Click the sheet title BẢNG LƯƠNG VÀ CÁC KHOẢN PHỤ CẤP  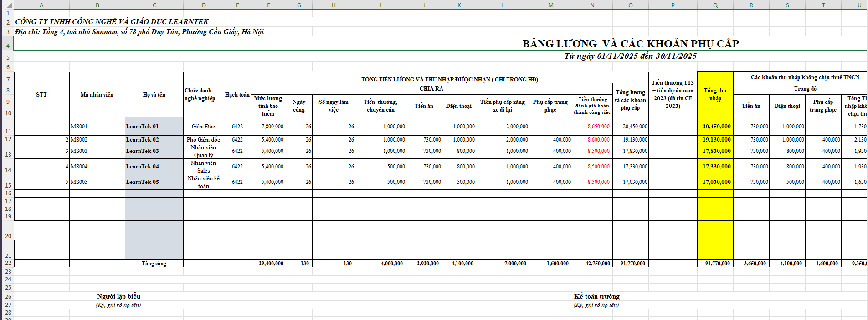(630, 44)
